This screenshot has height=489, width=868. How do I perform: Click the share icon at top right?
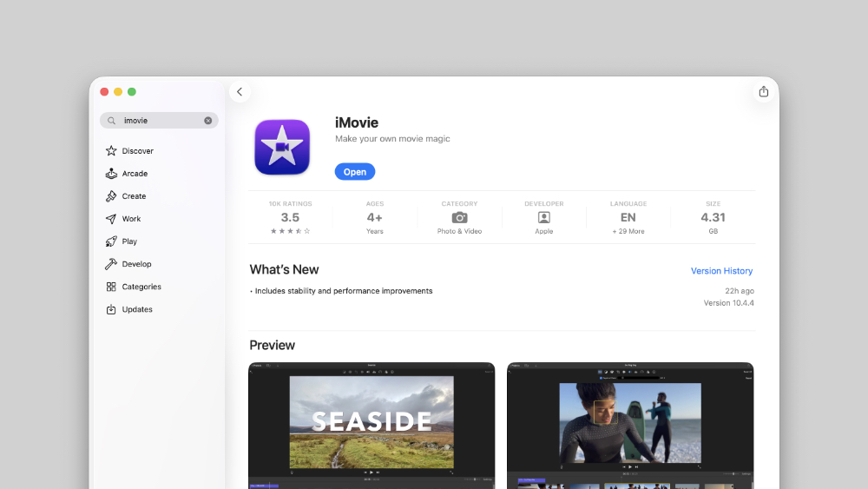coord(763,92)
